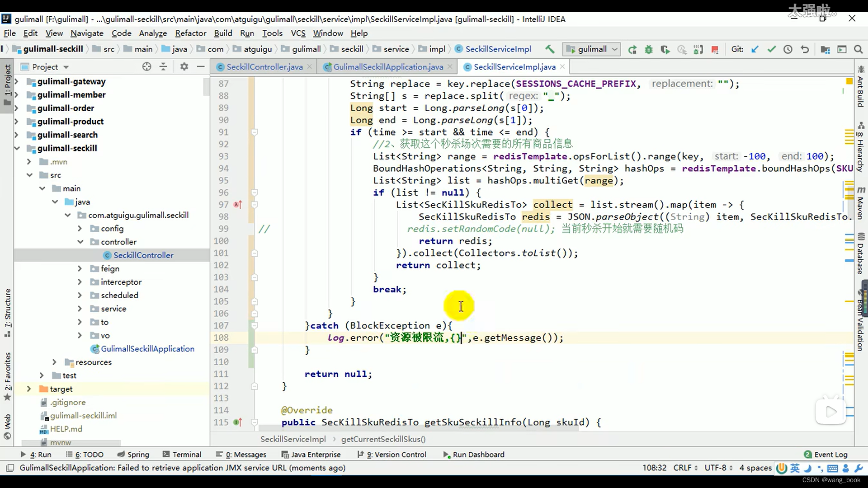Click the SeckillController.java tab
Image resolution: width=868 pixels, height=488 pixels.
tap(265, 67)
